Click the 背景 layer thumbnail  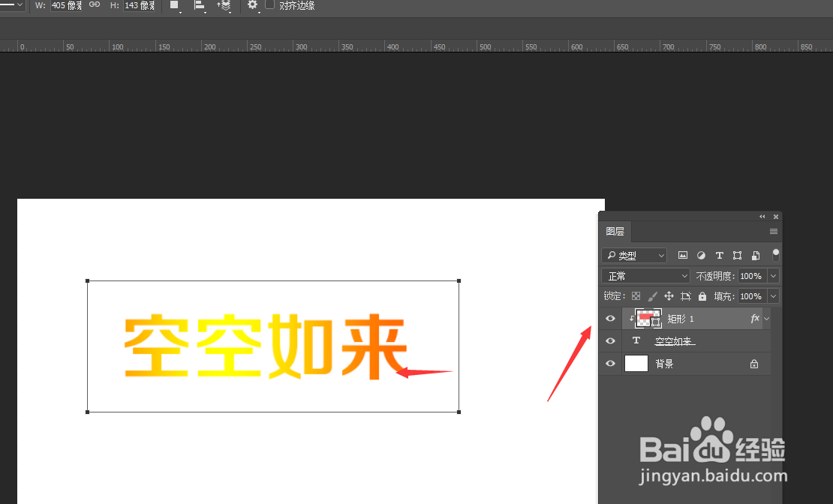click(636, 363)
